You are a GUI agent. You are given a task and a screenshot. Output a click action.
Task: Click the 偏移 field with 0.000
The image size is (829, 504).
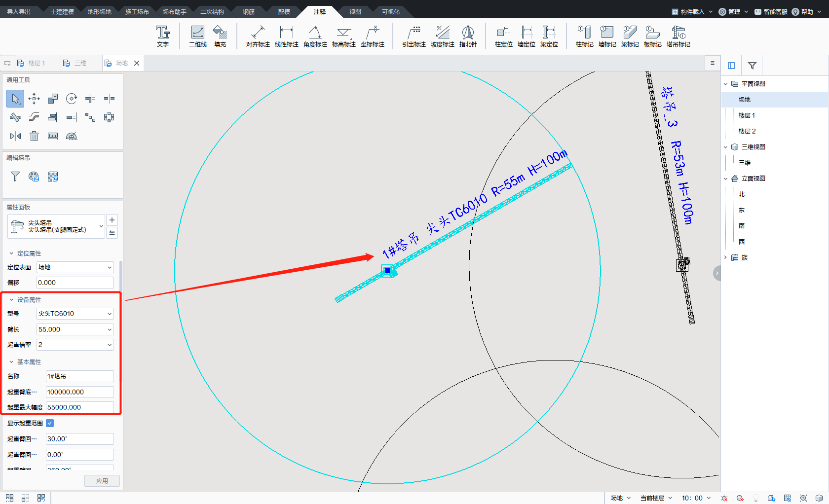tap(75, 283)
